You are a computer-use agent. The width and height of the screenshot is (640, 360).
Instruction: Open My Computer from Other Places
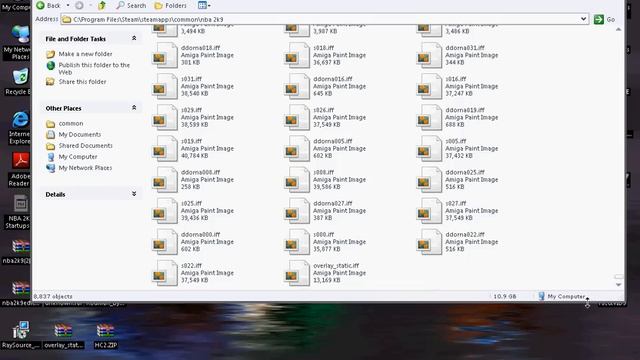[78, 157]
